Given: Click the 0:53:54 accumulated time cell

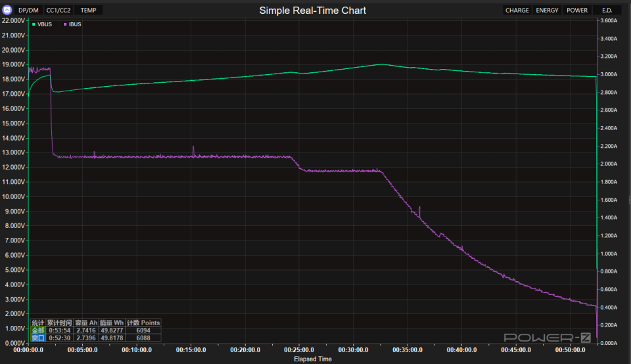Looking at the screenshot, I should tap(60, 330).
